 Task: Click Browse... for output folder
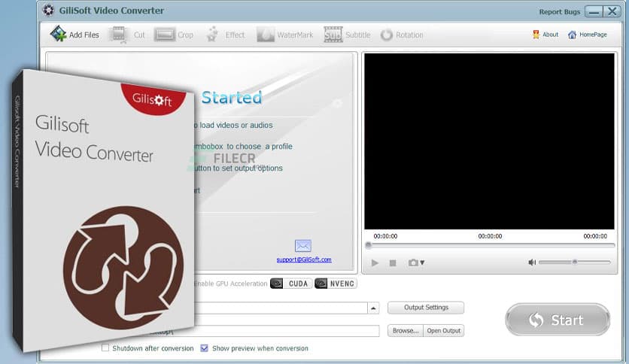(405, 330)
